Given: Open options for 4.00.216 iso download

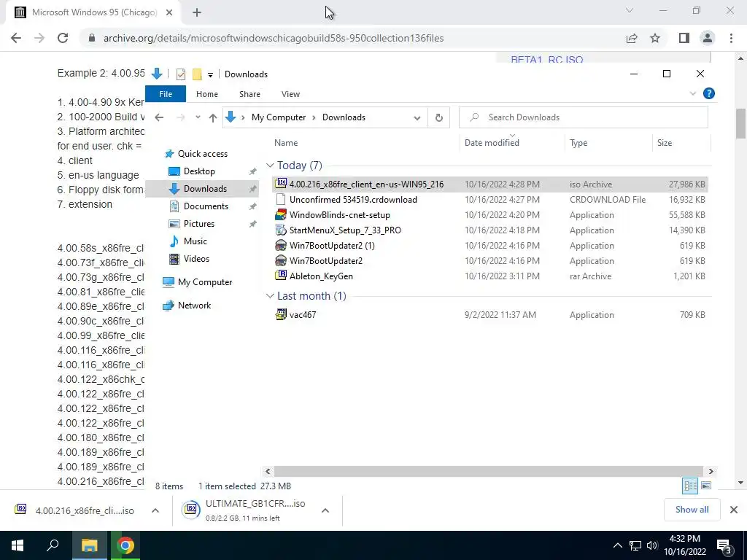Looking at the screenshot, I should click(155, 510).
